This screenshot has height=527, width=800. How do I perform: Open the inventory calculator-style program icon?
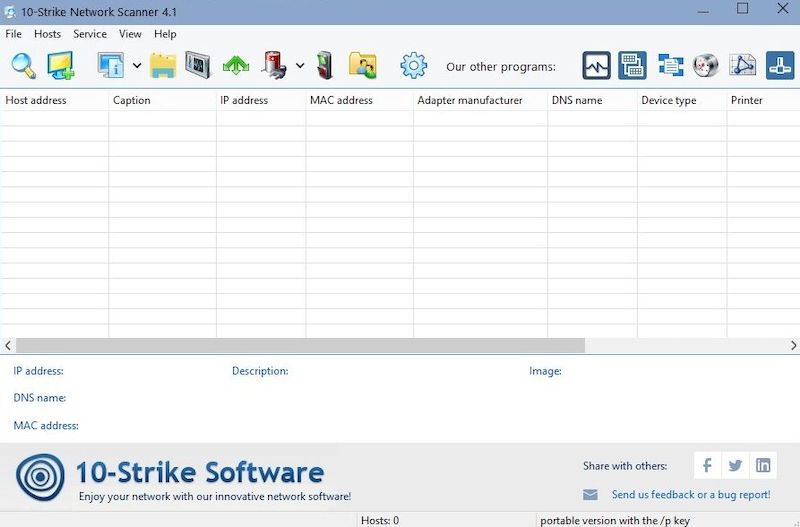(632, 65)
